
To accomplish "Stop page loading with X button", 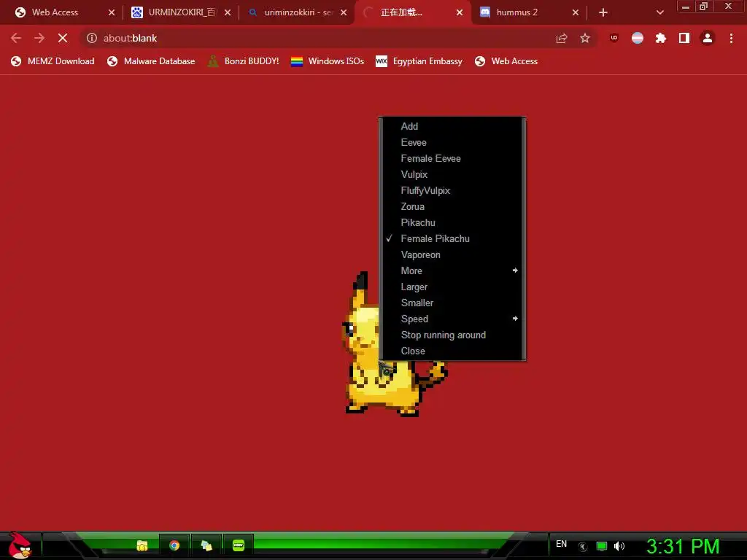I will click(x=63, y=38).
